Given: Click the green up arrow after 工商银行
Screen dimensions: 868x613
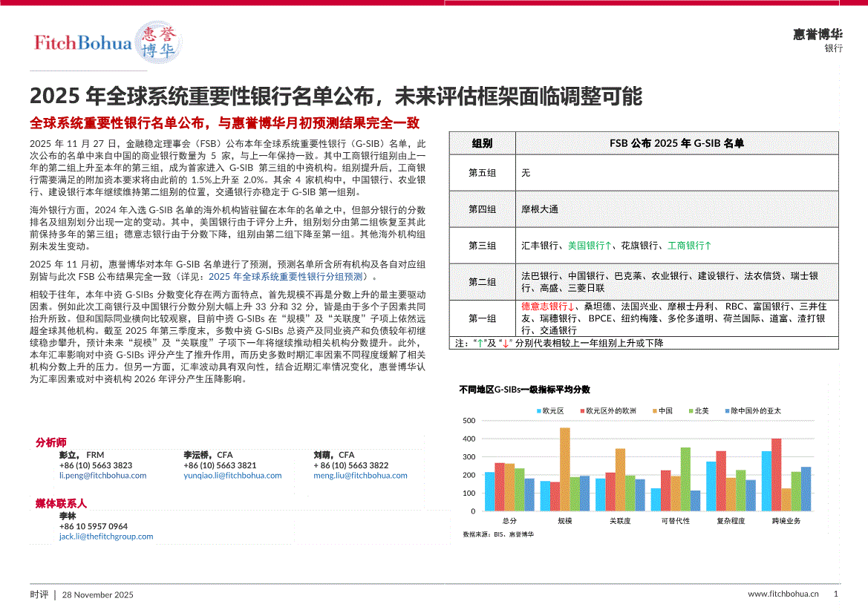Looking at the screenshot, I should 708,245.
